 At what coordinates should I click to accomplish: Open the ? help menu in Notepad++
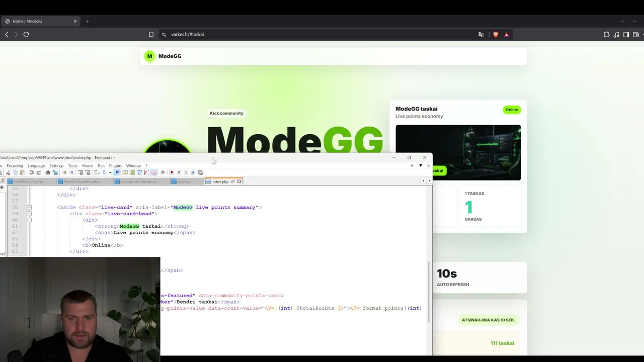click(146, 166)
